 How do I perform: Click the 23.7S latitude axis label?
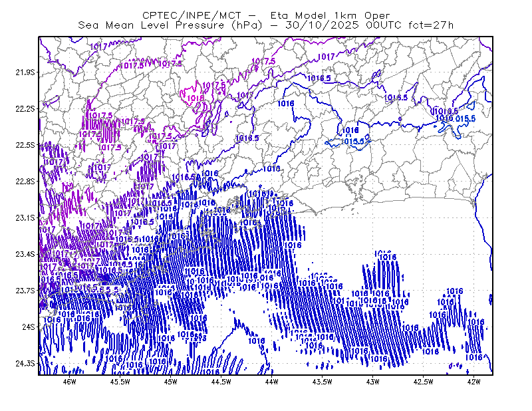pyautogui.click(x=25, y=291)
